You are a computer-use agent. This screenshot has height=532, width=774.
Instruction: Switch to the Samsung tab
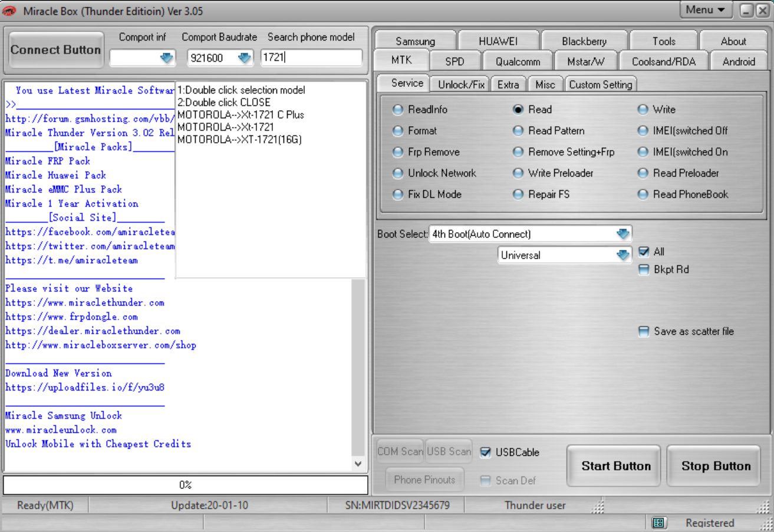tap(415, 41)
